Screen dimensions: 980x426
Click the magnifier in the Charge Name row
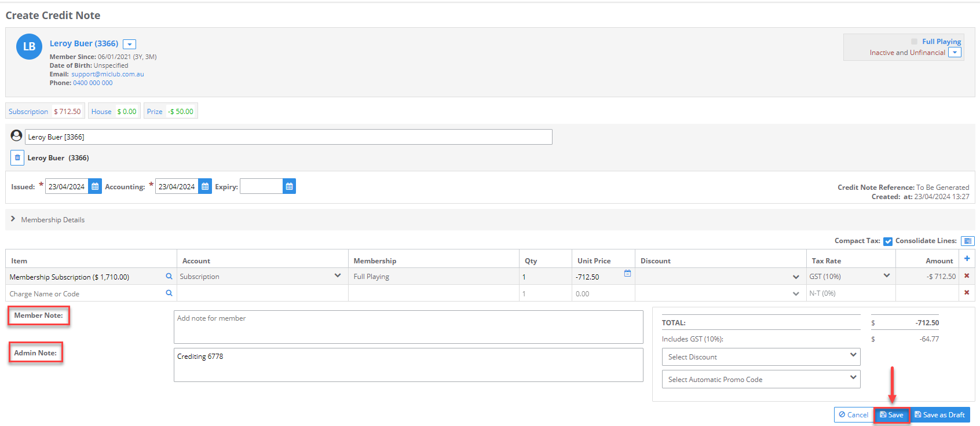pyautogui.click(x=169, y=293)
